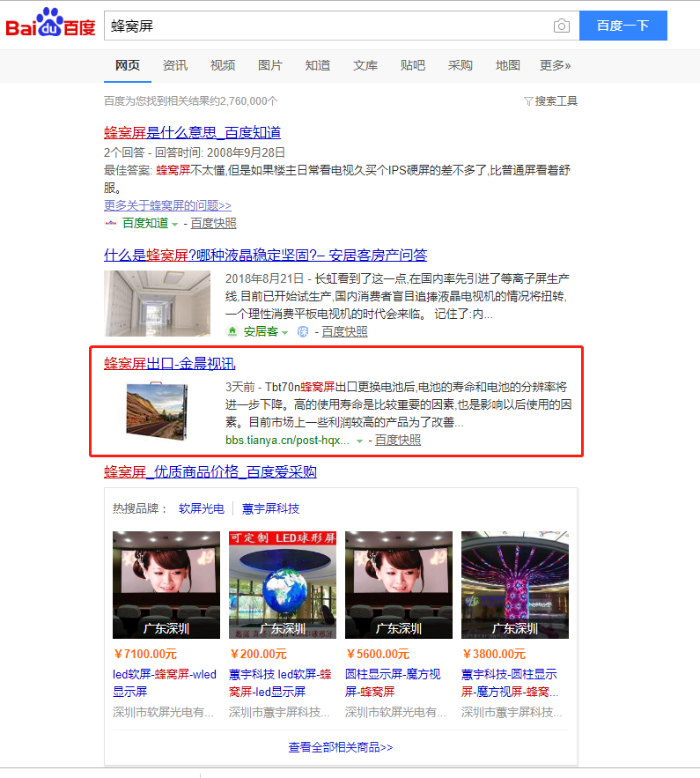This screenshot has height=778, width=700.
Task: Click the ¥7100.00元 price
Action: point(145,654)
